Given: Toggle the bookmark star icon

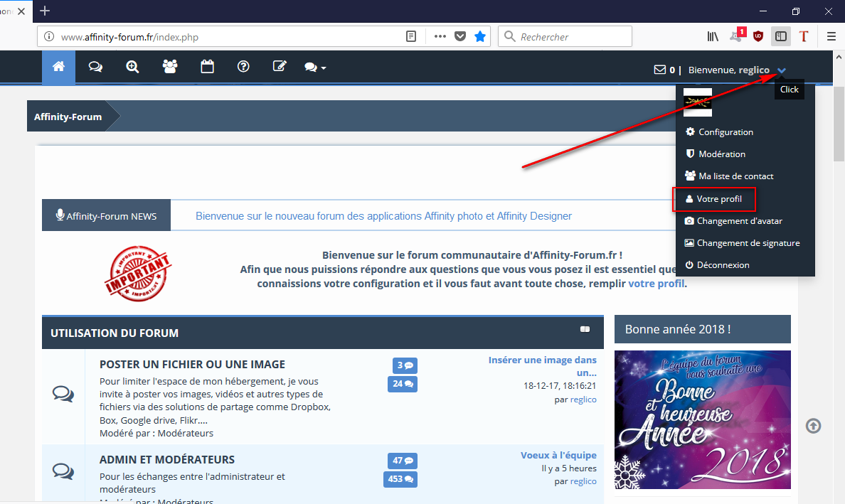Looking at the screenshot, I should click(479, 37).
